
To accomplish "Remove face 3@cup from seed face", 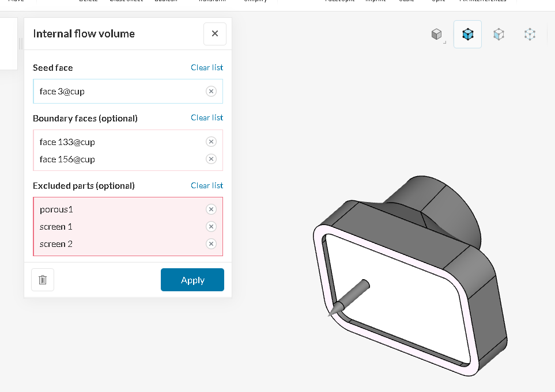I will [211, 92].
